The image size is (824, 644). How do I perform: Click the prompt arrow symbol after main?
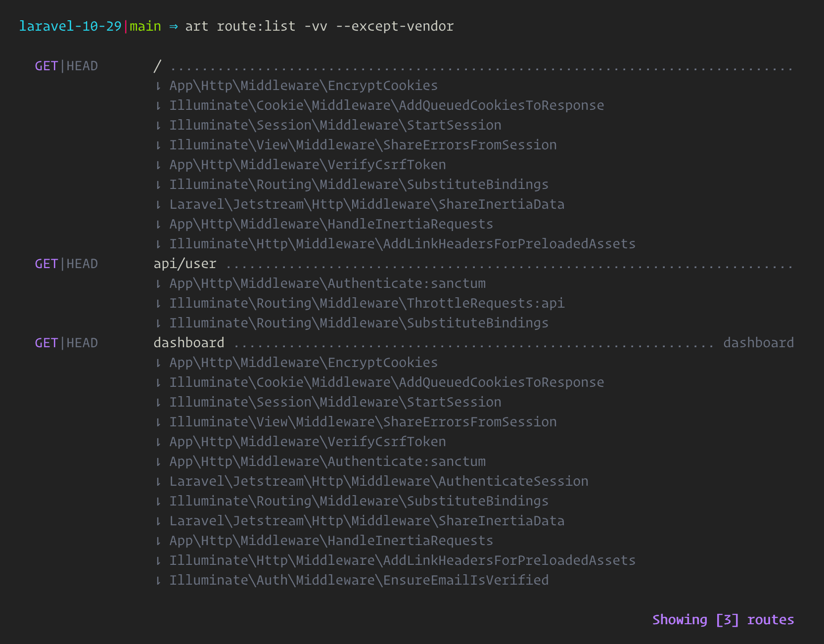(173, 26)
